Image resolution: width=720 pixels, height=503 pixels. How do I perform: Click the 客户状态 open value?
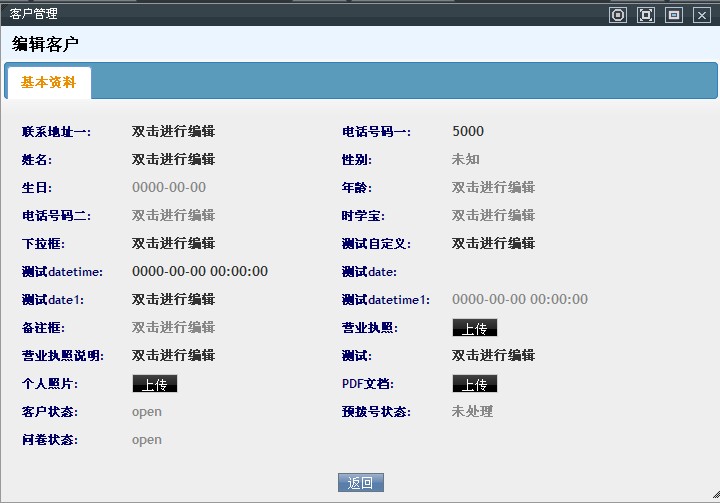(147, 411)
